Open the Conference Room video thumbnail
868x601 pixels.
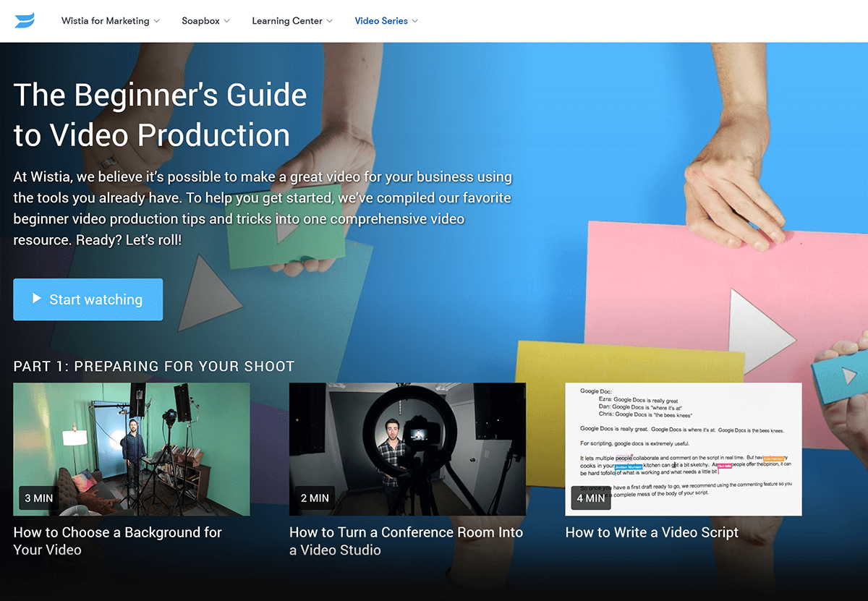(x=407, y=449)
